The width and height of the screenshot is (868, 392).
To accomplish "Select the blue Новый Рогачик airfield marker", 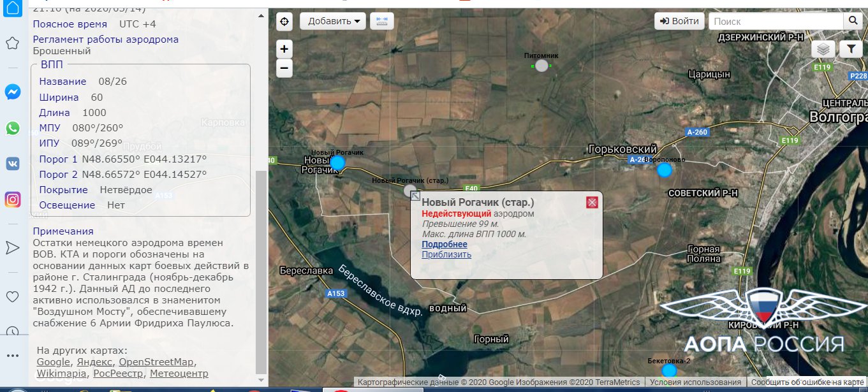I will [x=337, y=163].
